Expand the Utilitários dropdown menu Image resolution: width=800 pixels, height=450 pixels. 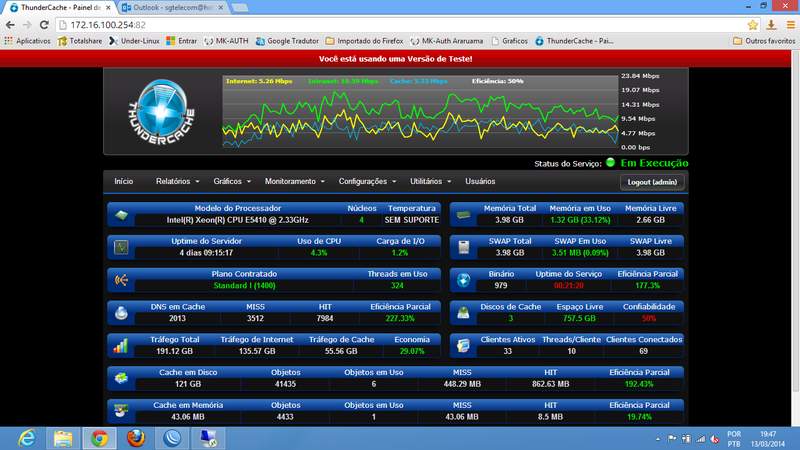coord(431,182)
